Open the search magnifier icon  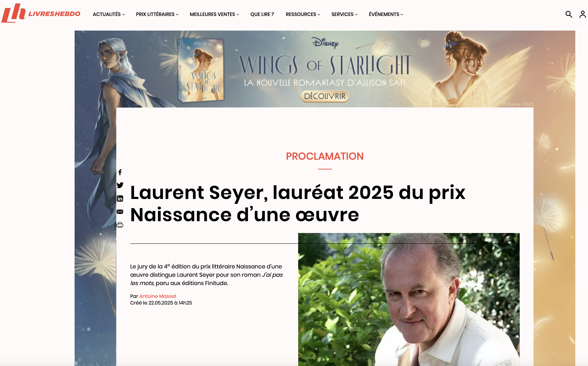[x=568, y=14]
